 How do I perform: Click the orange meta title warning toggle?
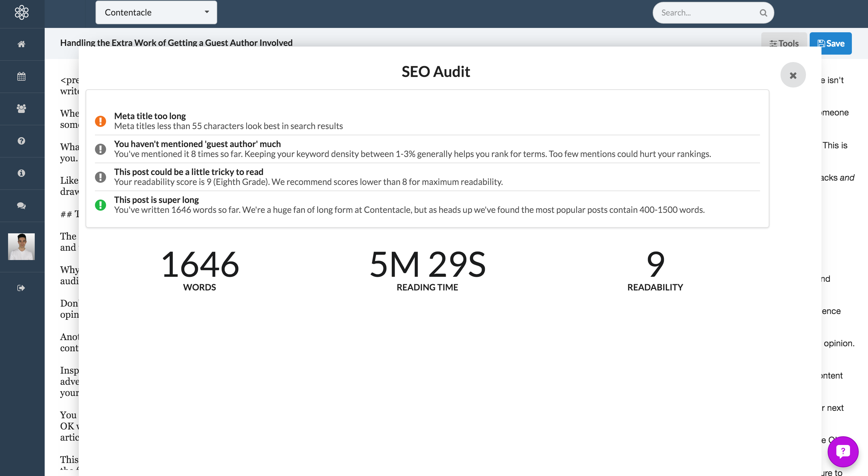pyautogui.click(x=101, y=121)
